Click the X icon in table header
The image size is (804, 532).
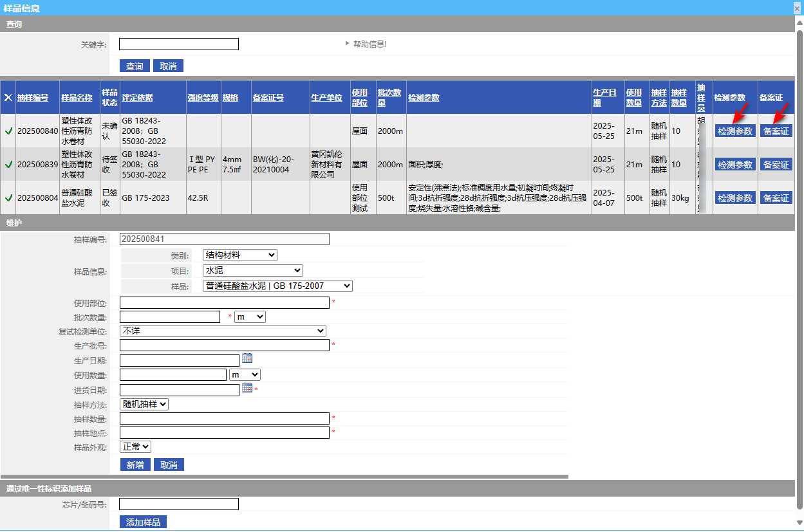click(x=8, y=98)
